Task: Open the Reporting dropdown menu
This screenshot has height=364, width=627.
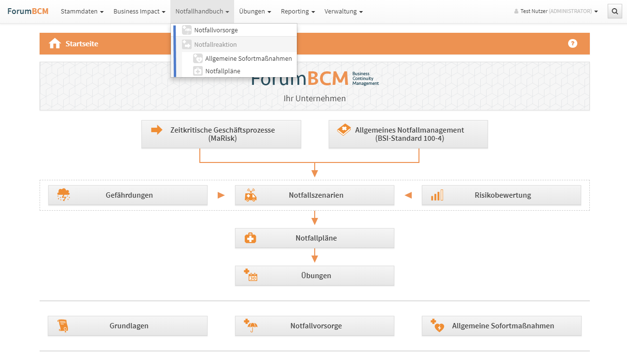Action: click(x=298, y=12)
